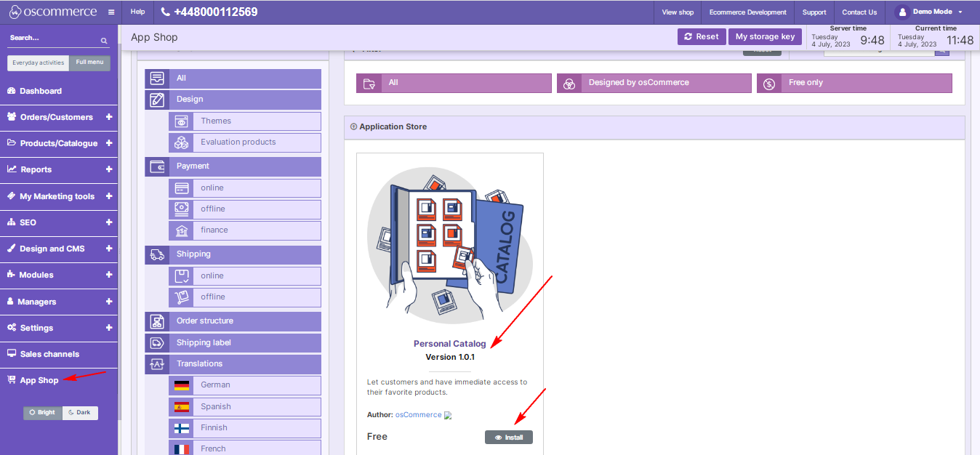Open the finance payment subcategory

point(245,230)
